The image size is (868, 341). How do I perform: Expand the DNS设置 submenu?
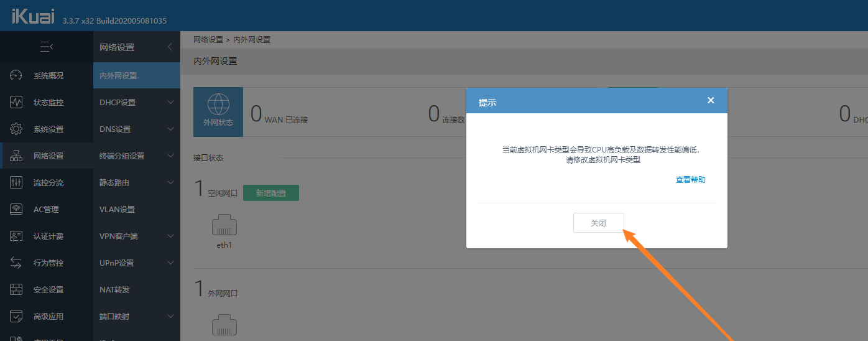click(170, 129)
